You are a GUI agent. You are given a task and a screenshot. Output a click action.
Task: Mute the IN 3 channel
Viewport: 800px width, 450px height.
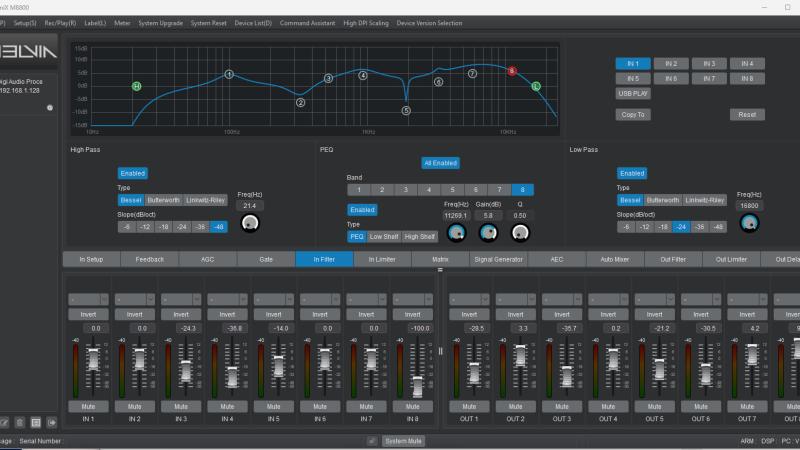(181, 407)
